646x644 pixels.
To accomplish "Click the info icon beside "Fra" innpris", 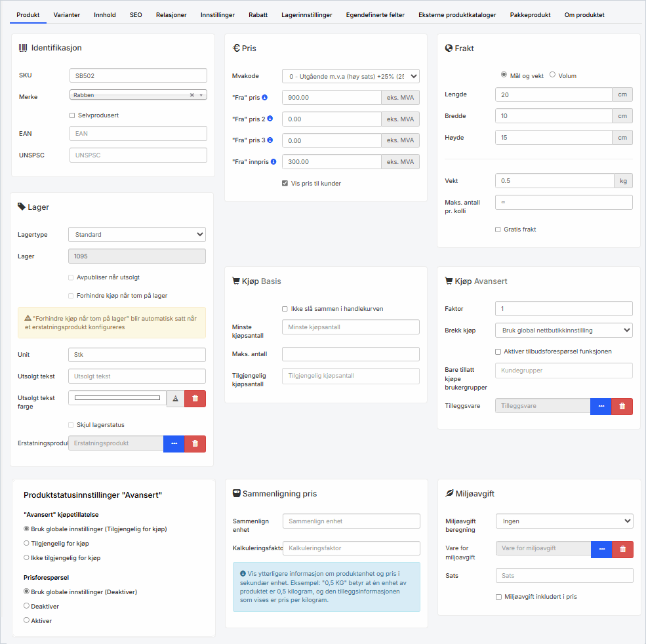I will (273, 161).
